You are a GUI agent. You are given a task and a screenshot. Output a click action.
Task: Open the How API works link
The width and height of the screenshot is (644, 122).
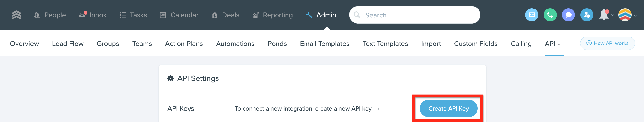pyautogui.click(x=607, y=43)
